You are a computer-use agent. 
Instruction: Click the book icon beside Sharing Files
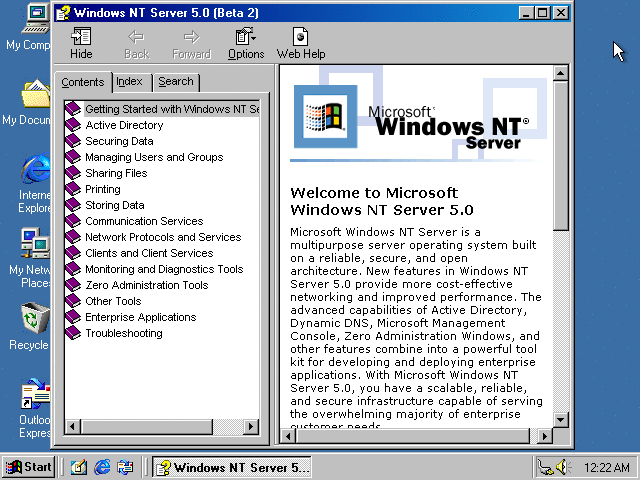(x=73, y=173)
